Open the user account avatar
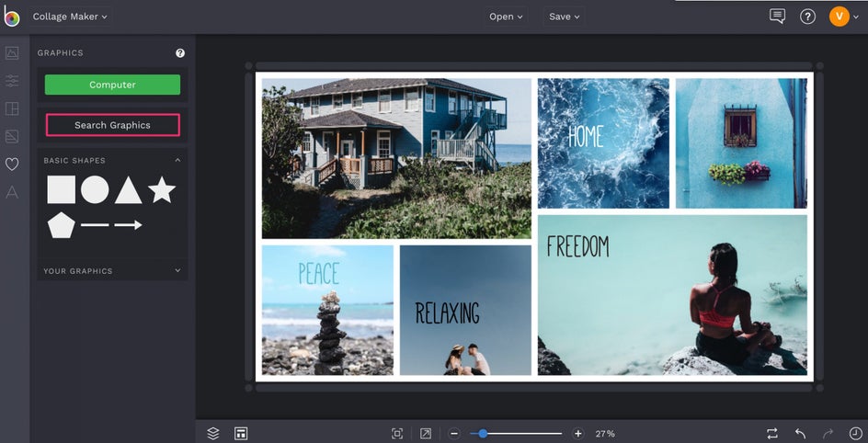Screen dimensions: 868x443 coord(839,16)
